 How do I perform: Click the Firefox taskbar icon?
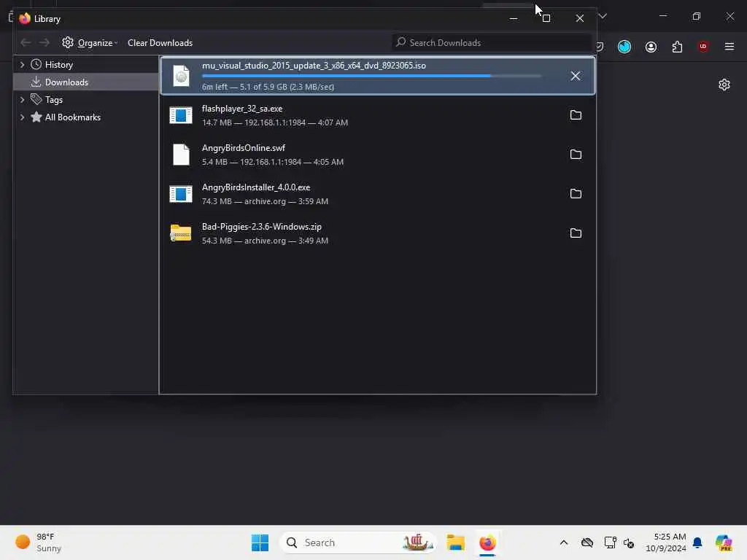pos(487,542)
